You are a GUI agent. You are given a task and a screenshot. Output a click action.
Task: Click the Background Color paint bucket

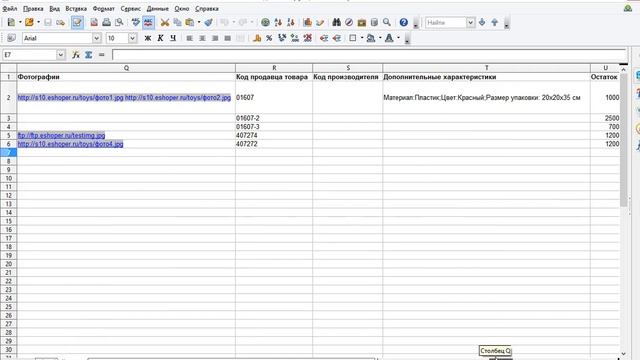point(371,38)
